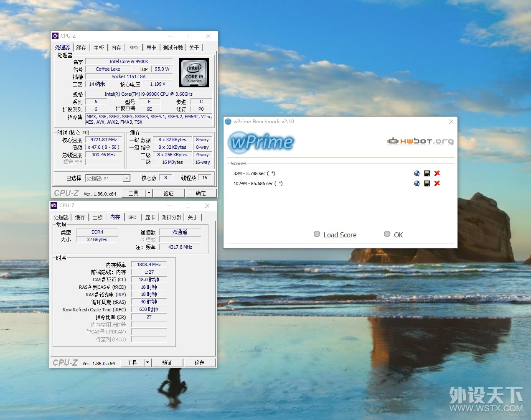Click the 1.199 V core voltage value
Viewport: 531px width, 420px height.
(158, 84)
